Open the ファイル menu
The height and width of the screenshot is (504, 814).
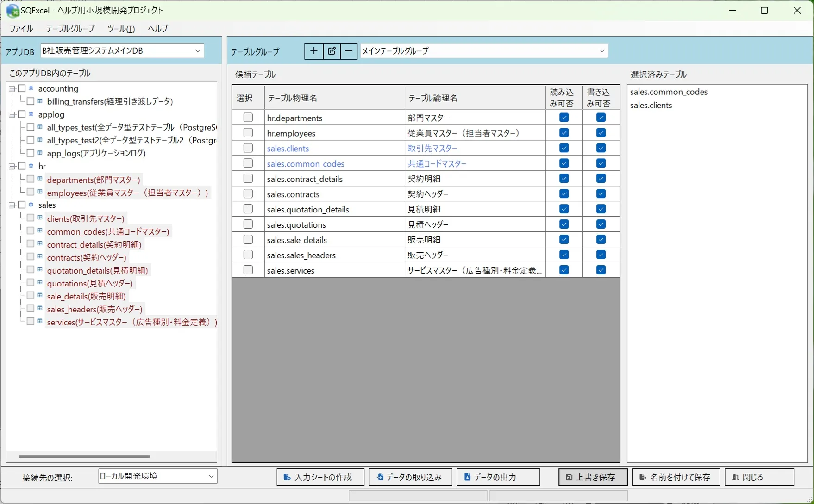tap(21, 29)
